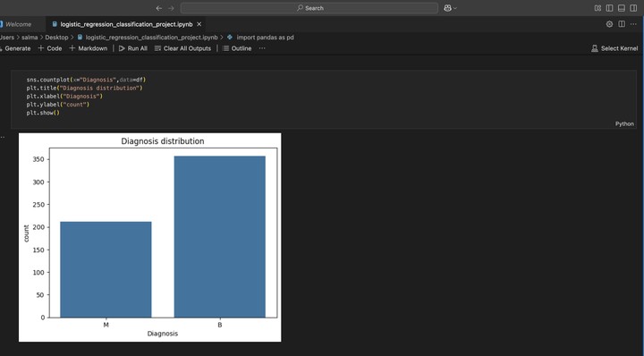The height and width of the screenshot is (356, 644).
Task: Click the plt.title code line
Action: (84, 88)
